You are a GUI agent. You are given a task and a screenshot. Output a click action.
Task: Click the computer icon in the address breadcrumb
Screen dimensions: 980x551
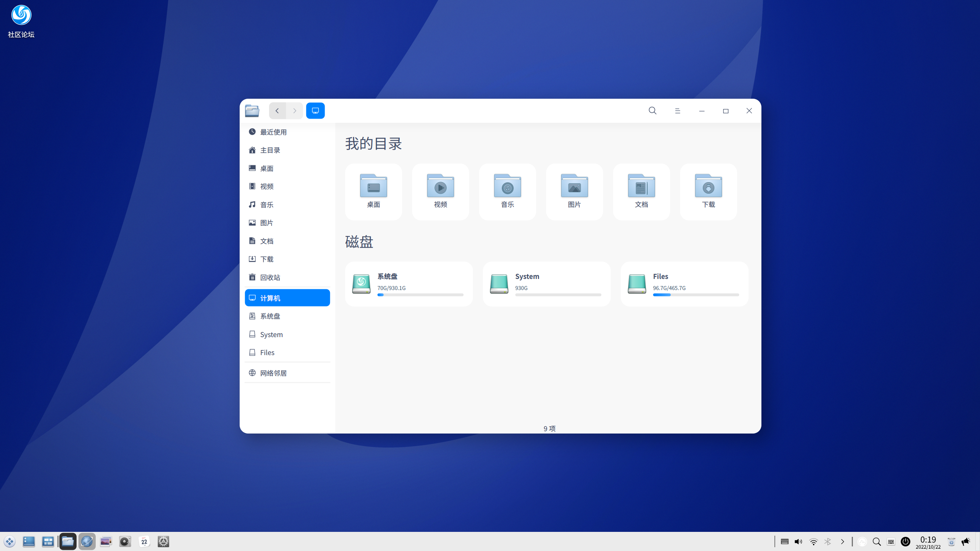315,111
